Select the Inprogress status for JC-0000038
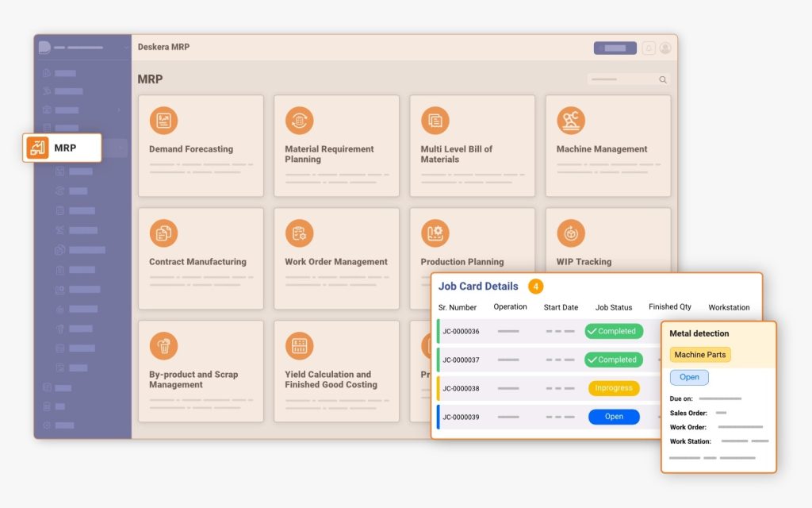 click(614, 388)
